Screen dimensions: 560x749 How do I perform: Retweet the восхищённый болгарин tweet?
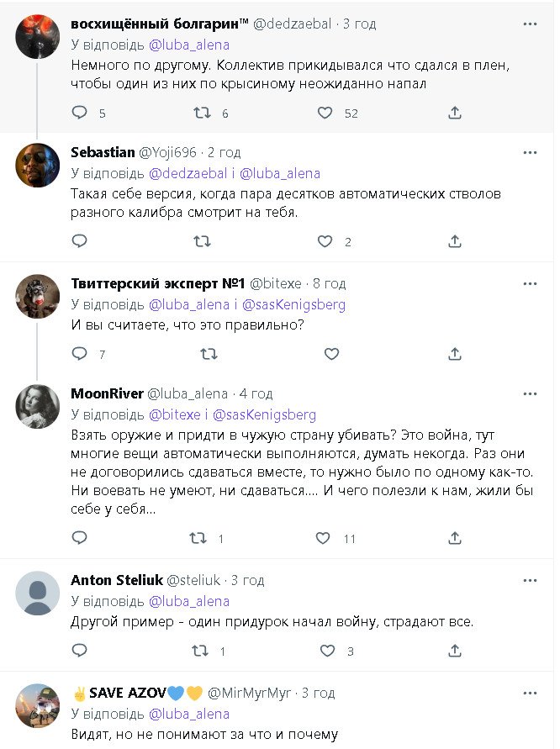pyautogui.click(x=202, y=113)
